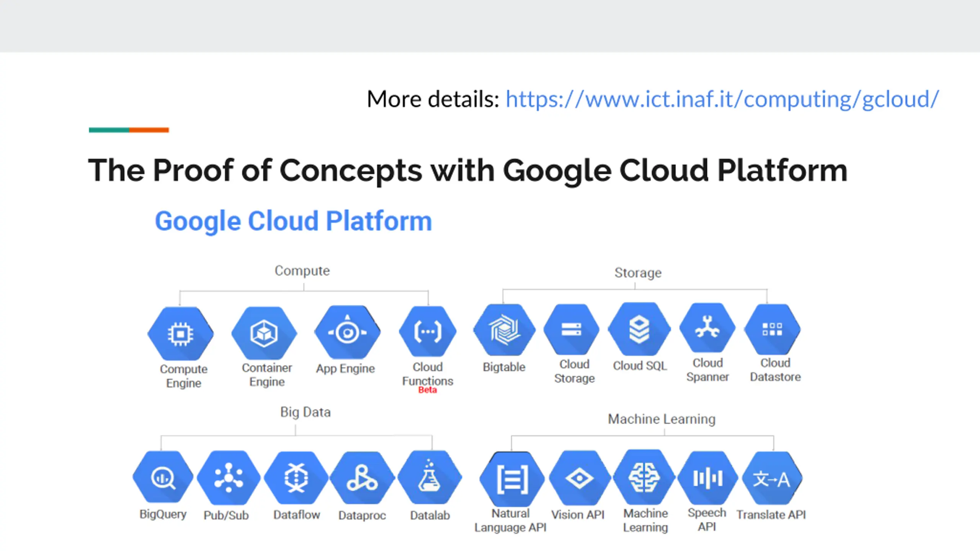This screenshot has height=551, width=980.
Task: Select the Cloud Spanner icon
Action: (x=707, y=328)
